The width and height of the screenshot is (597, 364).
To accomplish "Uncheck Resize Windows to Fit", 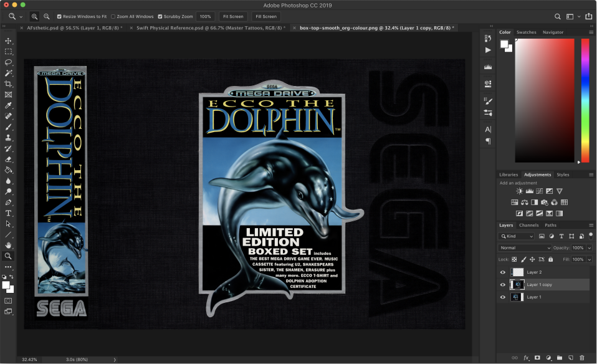I will [59, 16].
